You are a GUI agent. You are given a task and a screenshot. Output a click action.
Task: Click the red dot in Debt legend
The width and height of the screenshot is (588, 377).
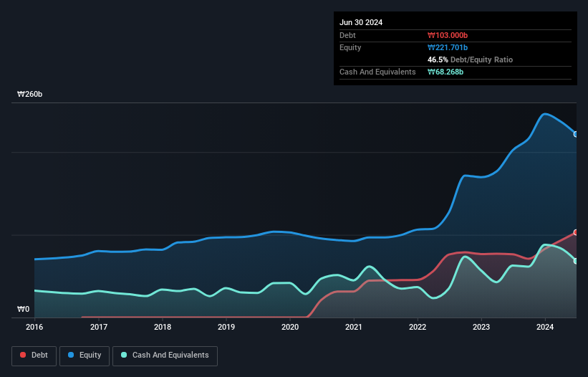23,355
